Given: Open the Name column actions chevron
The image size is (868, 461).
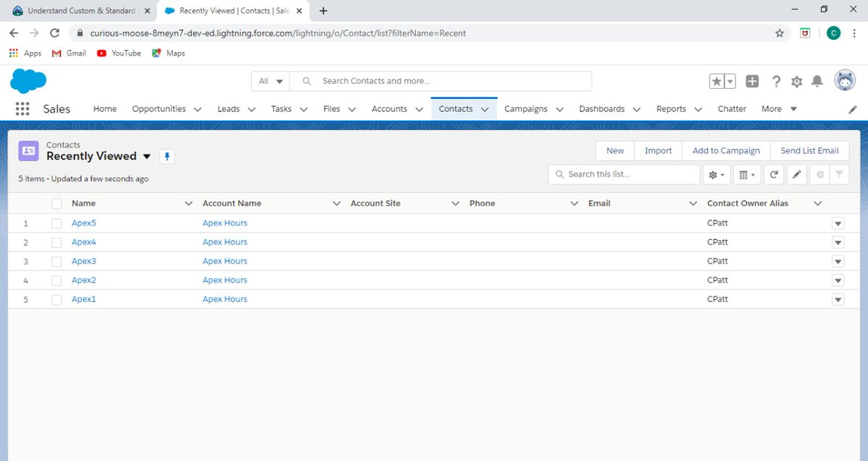Looking at the screenshot, I should pyautogui.click(x=189, y=204).
